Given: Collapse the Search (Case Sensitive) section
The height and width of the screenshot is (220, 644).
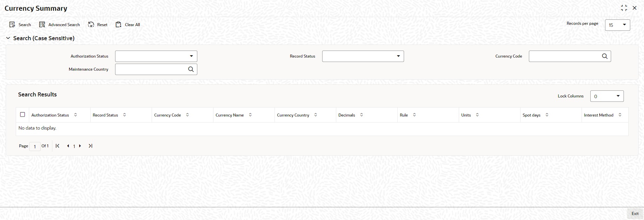Looking at the screenshot, I should pyautogui.click(x=8, y=38).
